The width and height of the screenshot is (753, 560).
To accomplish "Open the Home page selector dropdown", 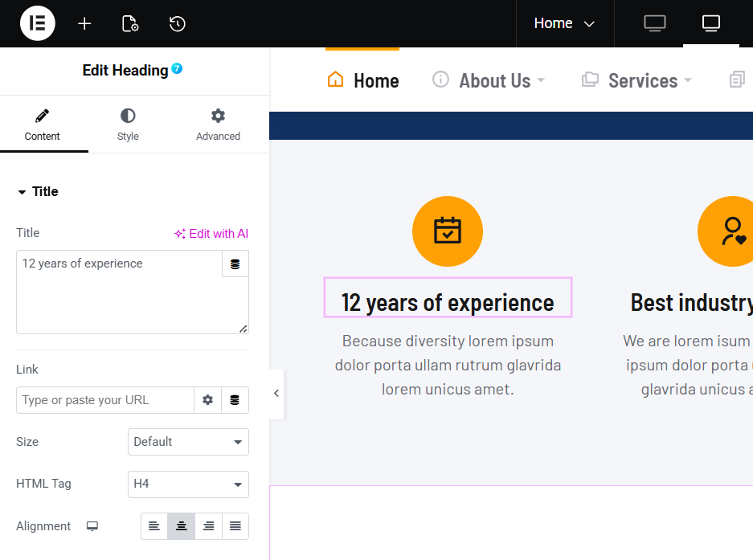I will coord(564,23).
